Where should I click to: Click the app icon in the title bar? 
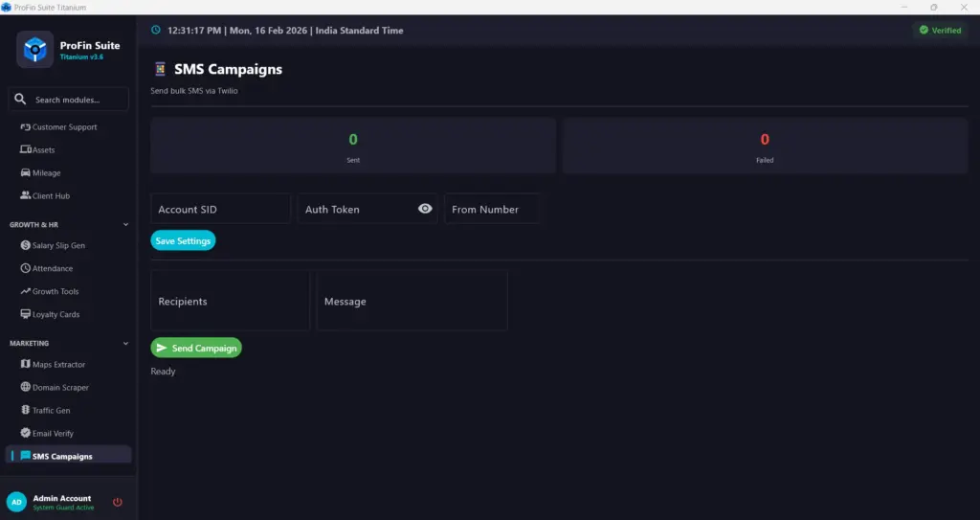tap(7, 7)
